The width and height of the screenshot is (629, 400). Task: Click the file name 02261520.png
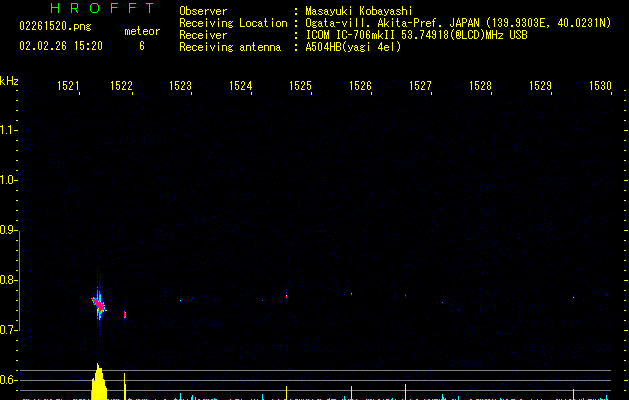55,26
